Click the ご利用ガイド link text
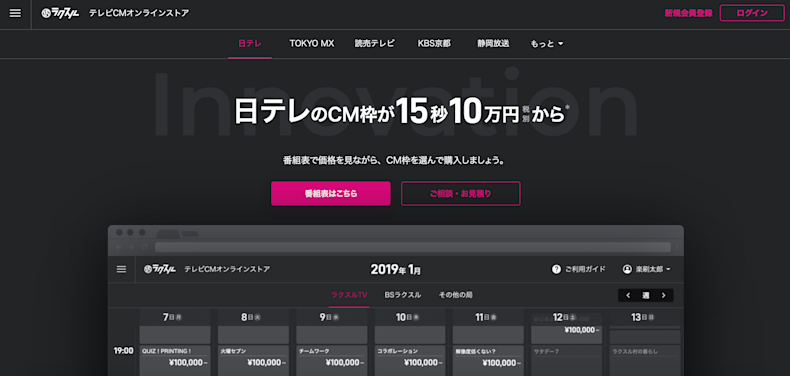The width and height of the screenshot is (790, 376). click(x=585, y=269)
